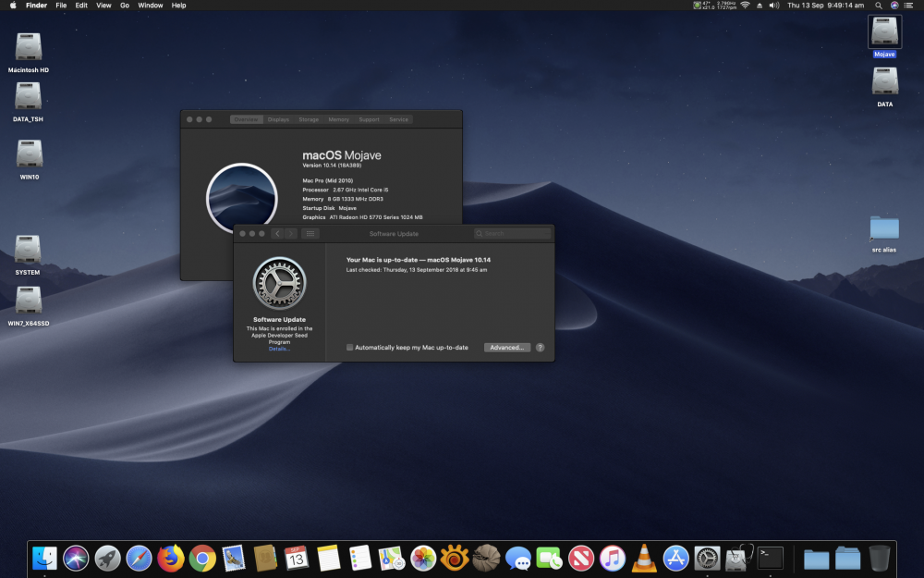Open Mail stamp icon in dock
Screen dimensions: 924x578
234,558
